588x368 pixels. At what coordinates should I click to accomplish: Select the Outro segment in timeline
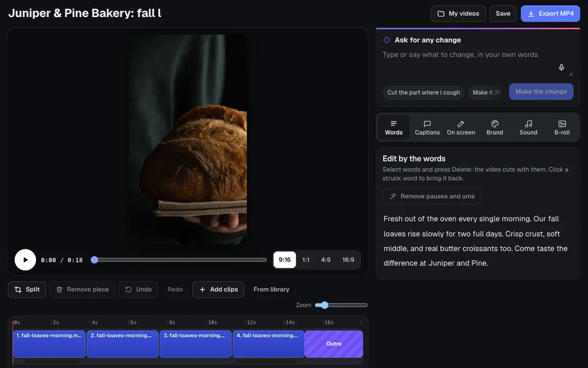[334, 344]
